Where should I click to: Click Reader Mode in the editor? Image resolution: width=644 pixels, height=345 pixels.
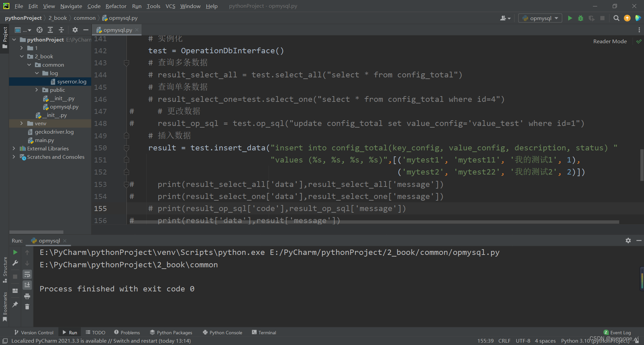[610, 41]
